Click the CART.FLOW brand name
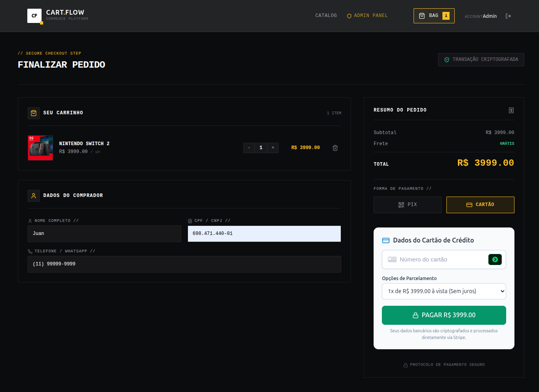539x392 pixels. pyautogui.click(x=65, y=13)
